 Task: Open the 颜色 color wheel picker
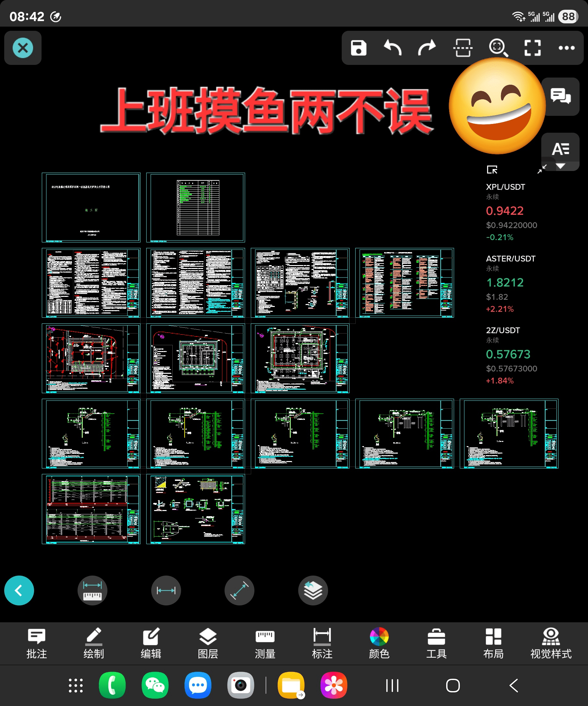379,643
